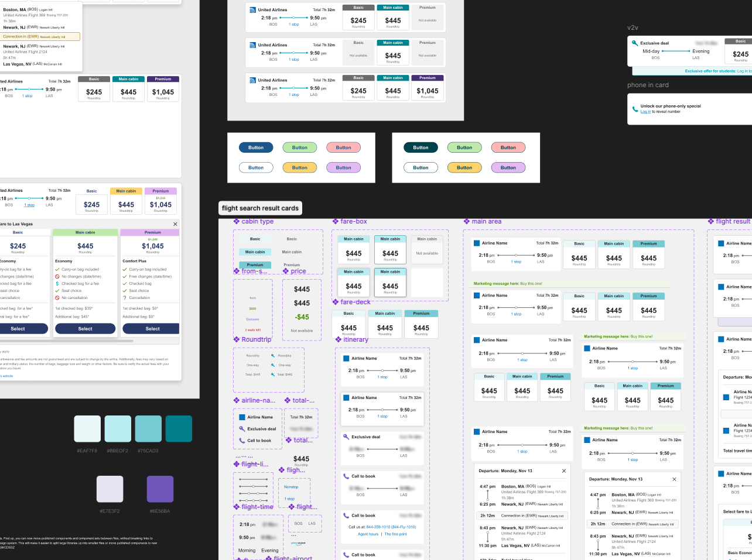Click the fare-deck component icon
This screenshot has height=560, width=752.
pyautogui.click(x=336, y=302)
